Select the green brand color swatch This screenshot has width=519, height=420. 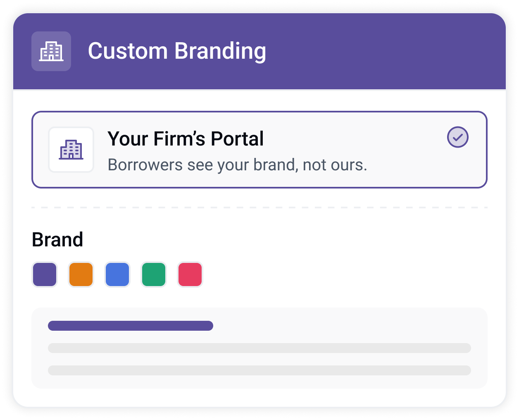pos(154,274)
